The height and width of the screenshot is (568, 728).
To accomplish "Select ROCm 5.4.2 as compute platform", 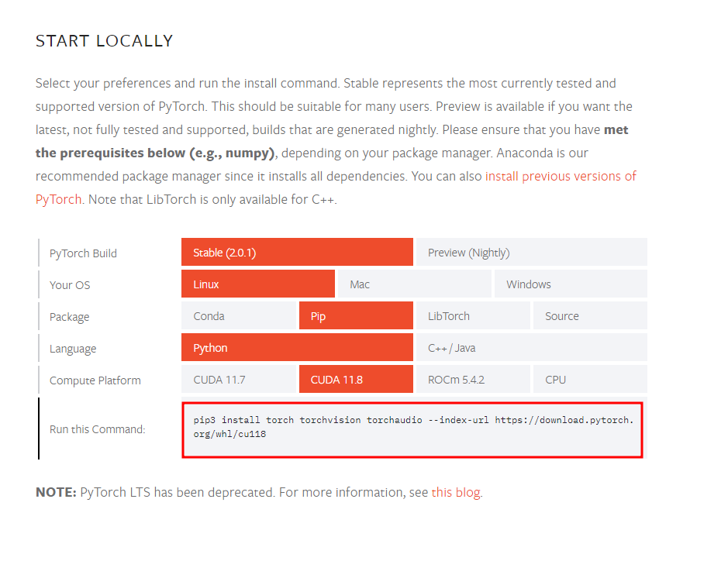I will pos(473,380).
